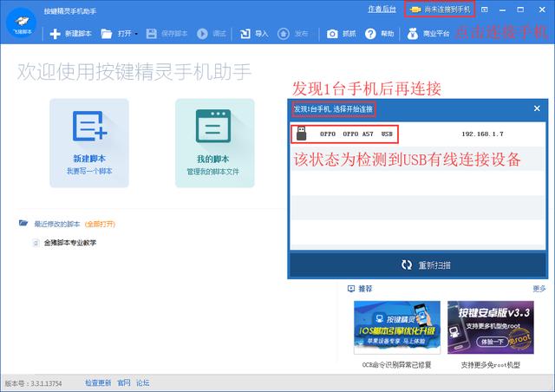The width and height of the screenshot is (555, 392).
Task: Click the rescan refresh arrows icon
Action: tap(407, 265)
